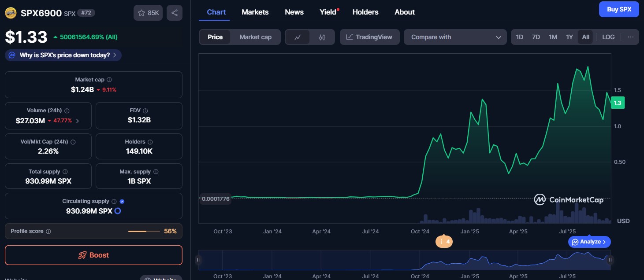Click the verified circulating supply badge
The width and height of the screenshot is (644, 280).
pyautogui.click(x=122, y=201)
